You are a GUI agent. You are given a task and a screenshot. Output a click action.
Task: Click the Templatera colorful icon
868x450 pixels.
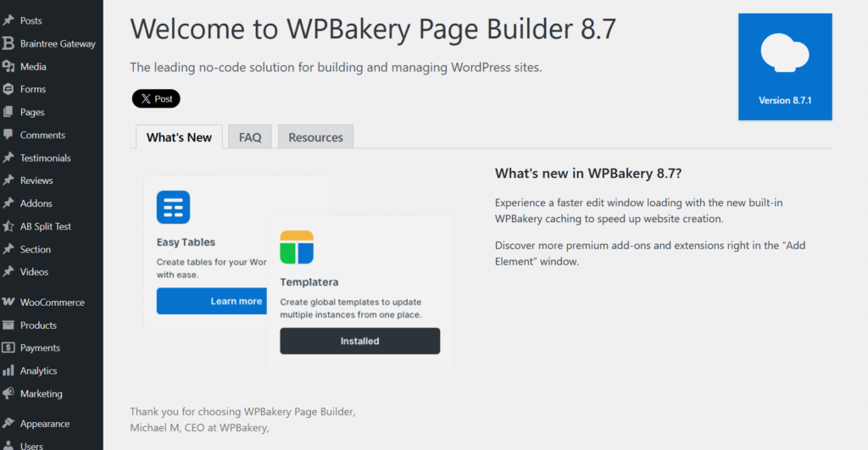tap(297, 247)
